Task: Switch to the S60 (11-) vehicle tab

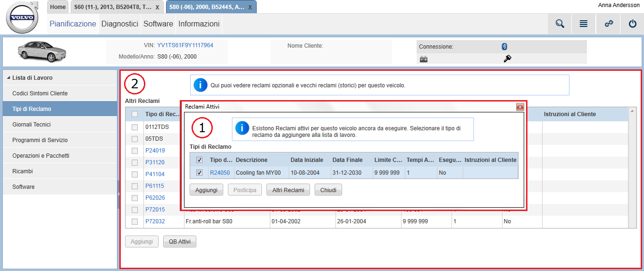Action: (112, 7)
